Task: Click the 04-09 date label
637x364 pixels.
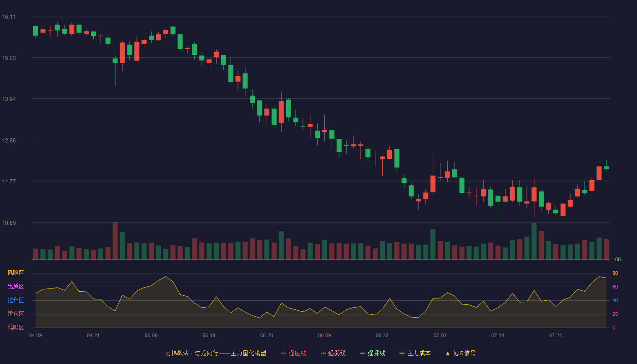Action: [35, 335]
